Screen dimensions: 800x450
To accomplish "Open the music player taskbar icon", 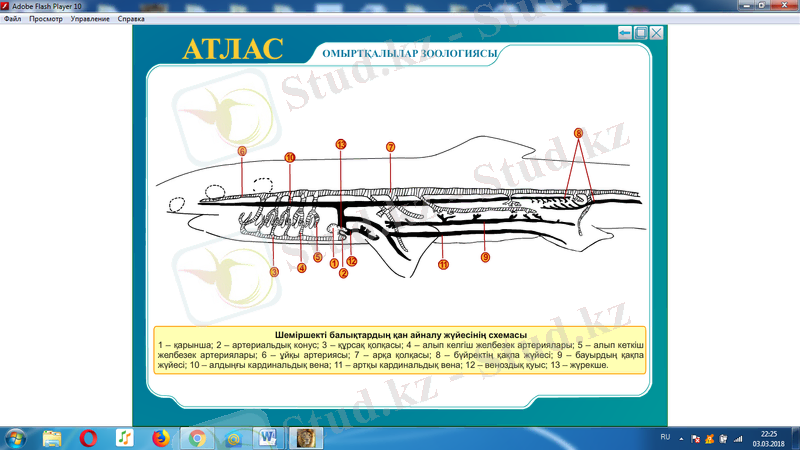I will [124, 438].
